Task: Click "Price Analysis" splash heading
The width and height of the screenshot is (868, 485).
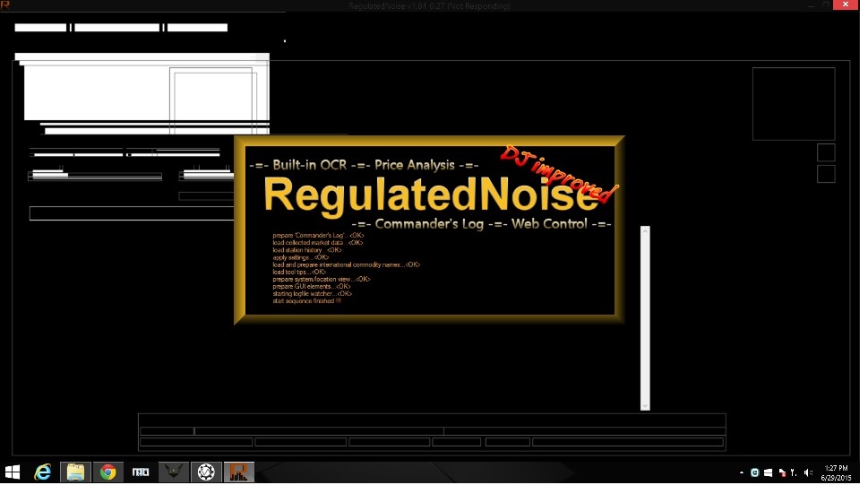Action: click(x=415, y=165)
